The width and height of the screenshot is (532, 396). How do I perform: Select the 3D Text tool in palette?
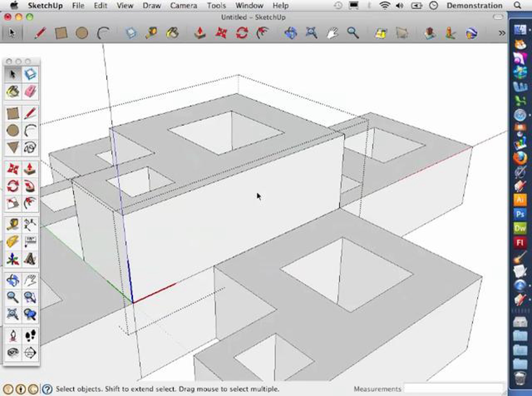pyautogui.click(x=30, y=259)
